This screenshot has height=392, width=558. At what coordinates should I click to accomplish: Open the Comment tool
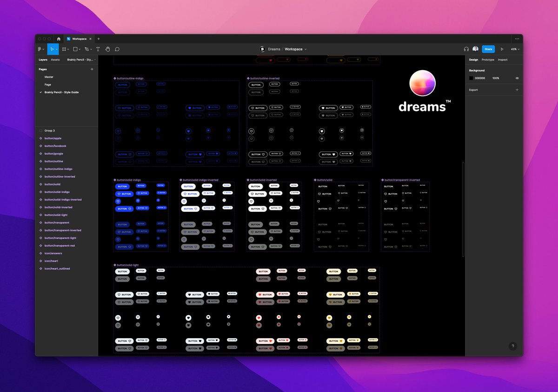[118, 49]
